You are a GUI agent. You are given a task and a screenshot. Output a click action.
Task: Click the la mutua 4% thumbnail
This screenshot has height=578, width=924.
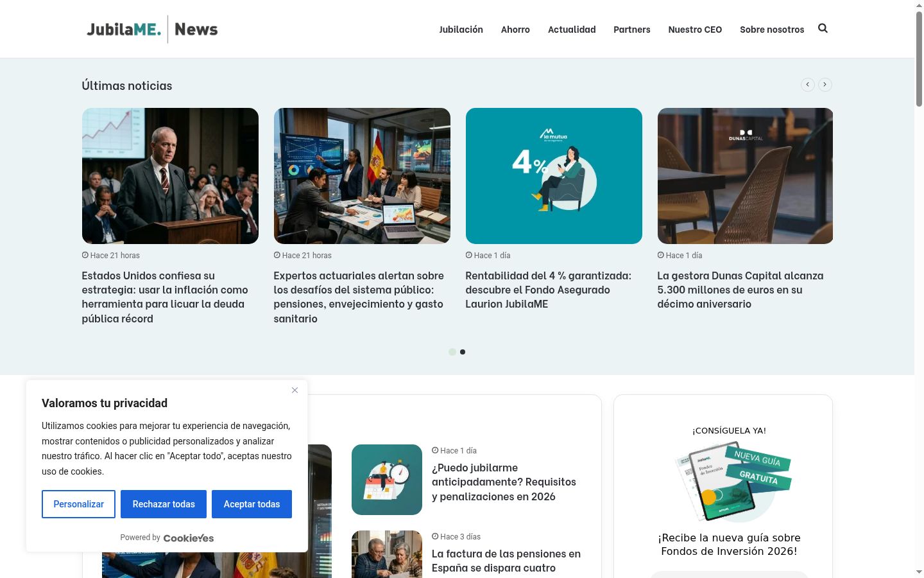pos(554,176)
